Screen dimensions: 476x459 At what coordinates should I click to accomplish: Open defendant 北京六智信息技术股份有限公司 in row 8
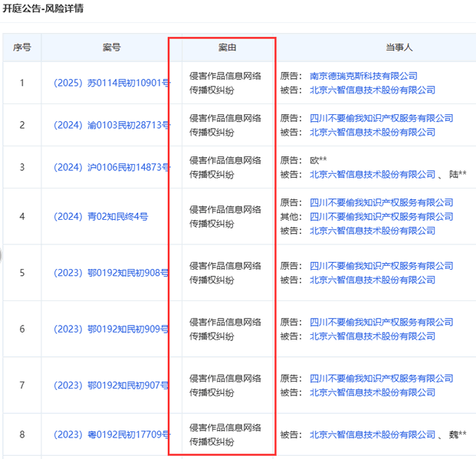tap(373, 434)
